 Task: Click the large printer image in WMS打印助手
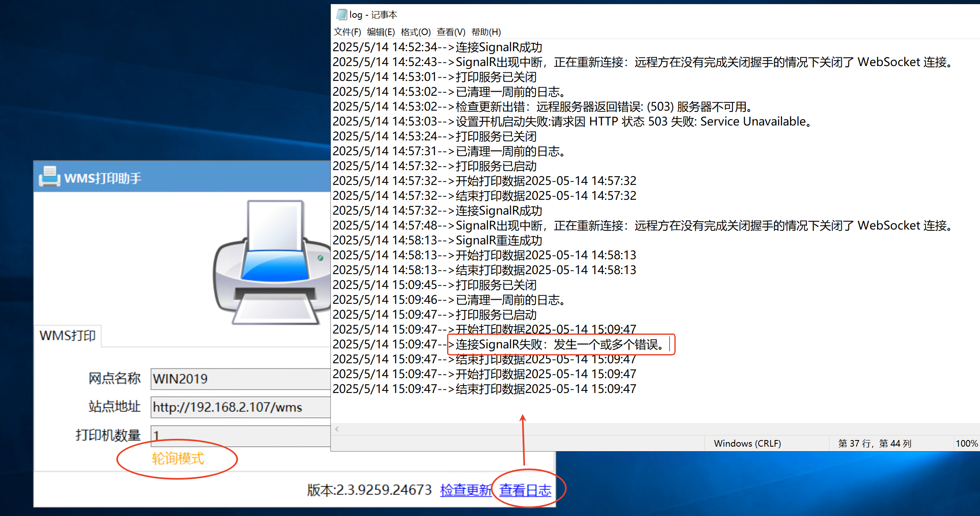coord(272,263)
